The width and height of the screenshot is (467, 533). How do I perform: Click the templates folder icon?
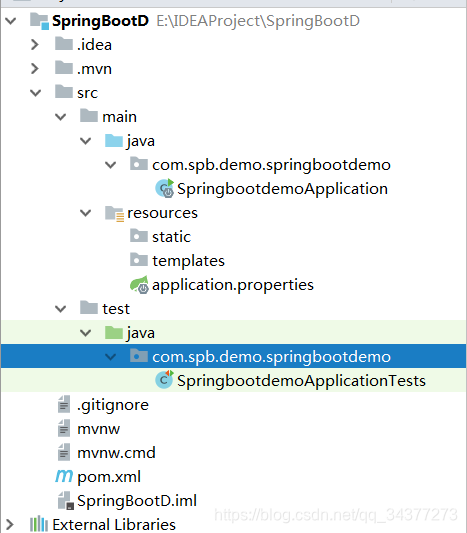(x=139, y=260)
